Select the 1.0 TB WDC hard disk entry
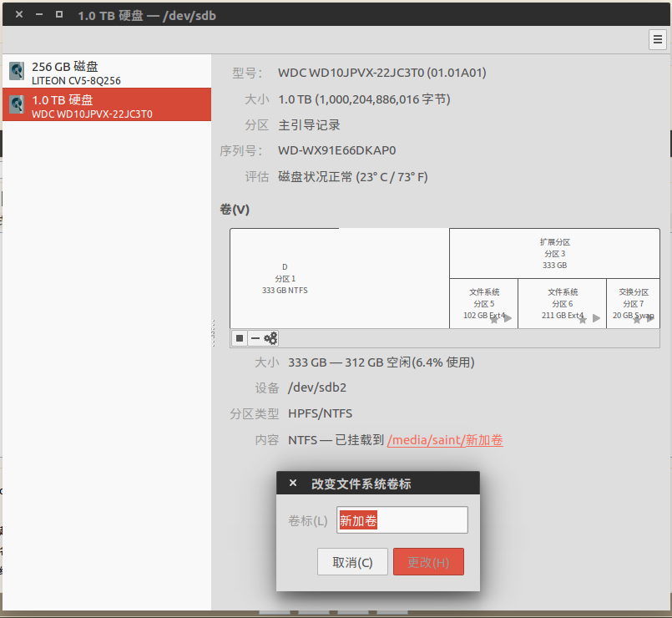This screenshot has height=618, width=672. [107, 104]
